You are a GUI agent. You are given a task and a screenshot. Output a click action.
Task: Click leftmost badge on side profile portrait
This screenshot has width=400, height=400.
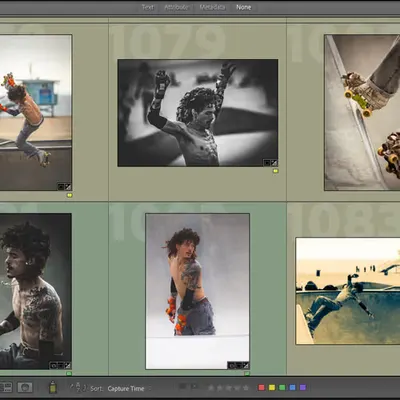coord(54,365)
